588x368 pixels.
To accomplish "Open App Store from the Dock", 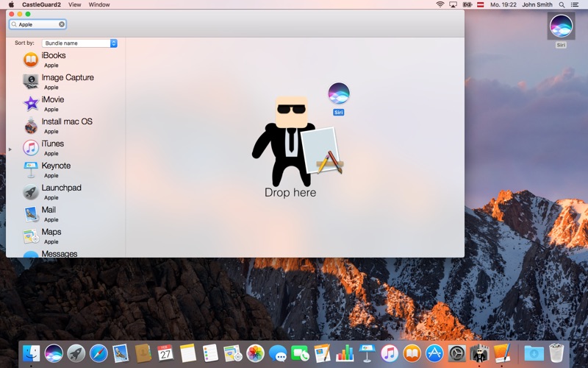I will [434, 353].
